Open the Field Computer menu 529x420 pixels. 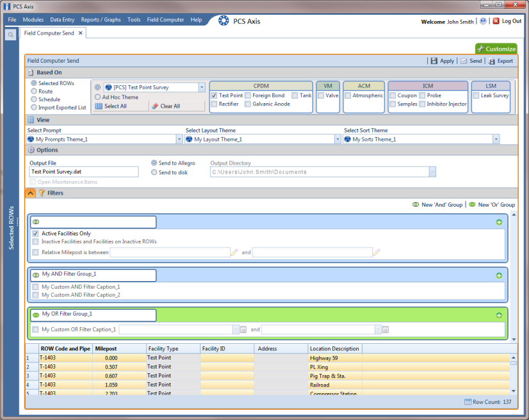(166, 20)
